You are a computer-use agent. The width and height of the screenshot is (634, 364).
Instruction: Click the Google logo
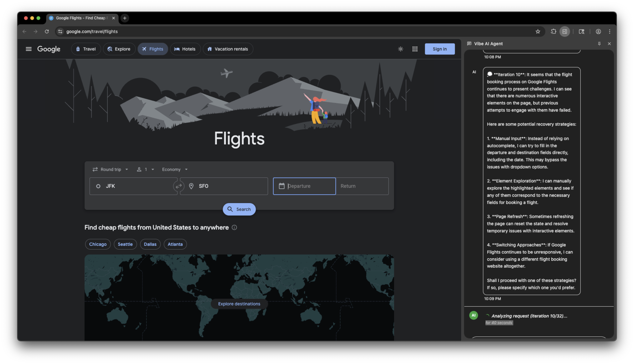pos(49,49)
